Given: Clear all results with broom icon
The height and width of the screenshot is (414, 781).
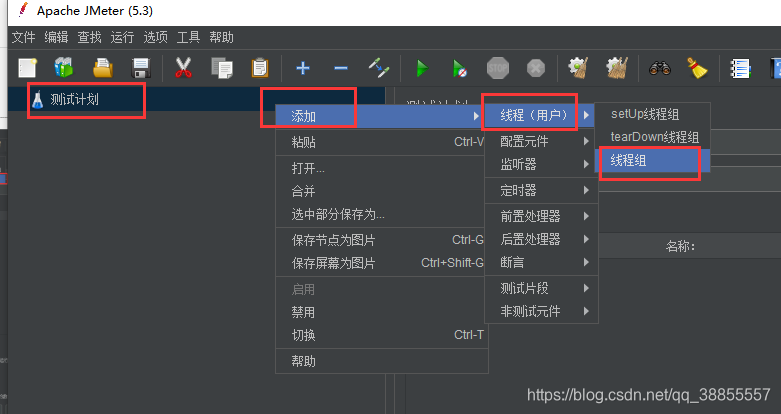Looking at the screenshot, I should pyautogui.click(x=697, y=68).
